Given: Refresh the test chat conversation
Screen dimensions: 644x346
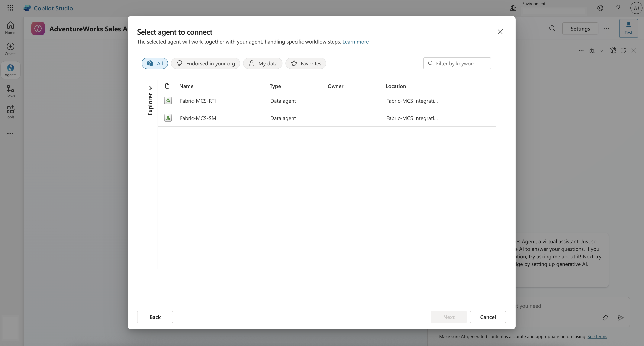Looking at the screenshot, I should (623, 51).
